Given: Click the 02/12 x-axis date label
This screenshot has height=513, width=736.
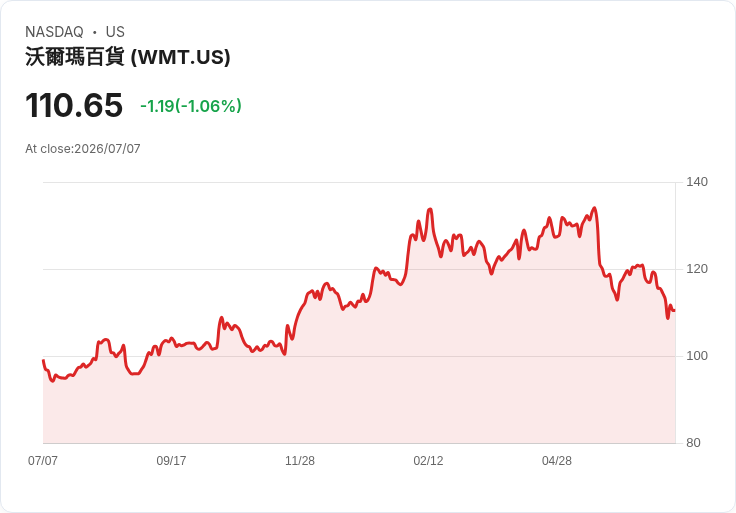Looking at the screenshot, I should point(428,460).
